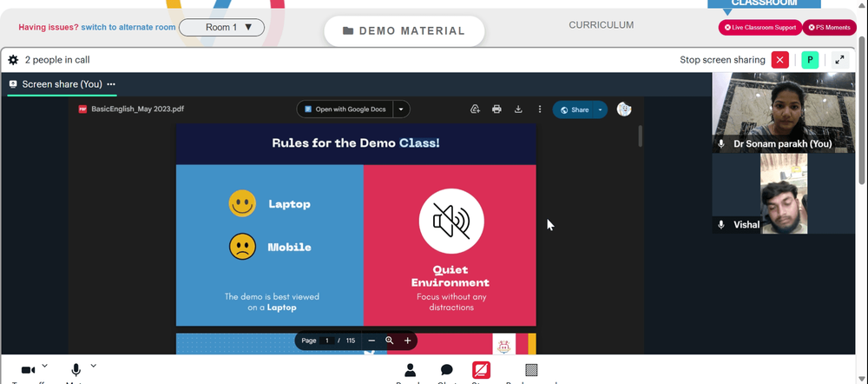Zoom in the PDF with plus icon
Image resolution: width=868 pixels, height=384 pixels.
[x=407, y=341]
